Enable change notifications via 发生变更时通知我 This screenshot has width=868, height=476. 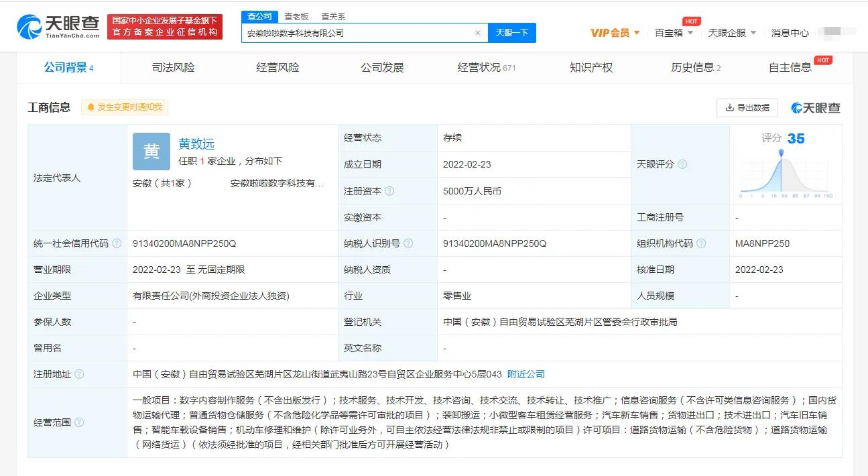coord(124,107)
